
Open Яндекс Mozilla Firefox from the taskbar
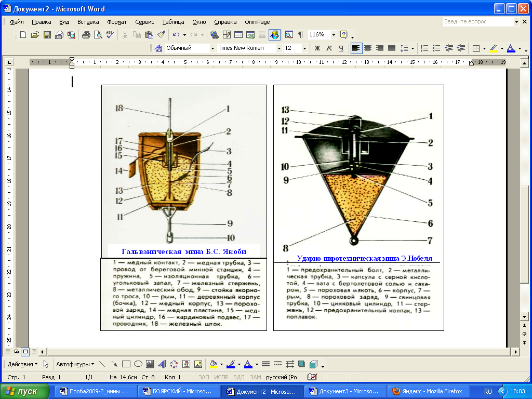[x=429, y=391]
